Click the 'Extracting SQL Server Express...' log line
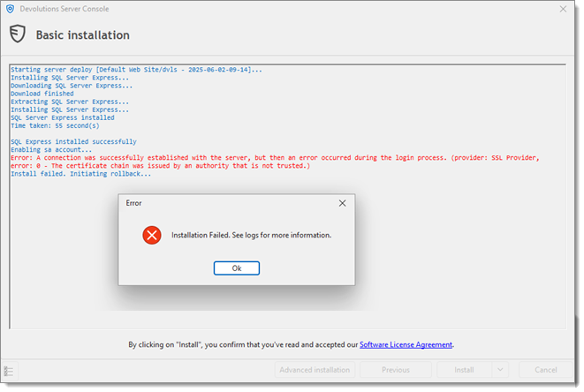Viewport: 584px width, 392px height. pos(70,102)
